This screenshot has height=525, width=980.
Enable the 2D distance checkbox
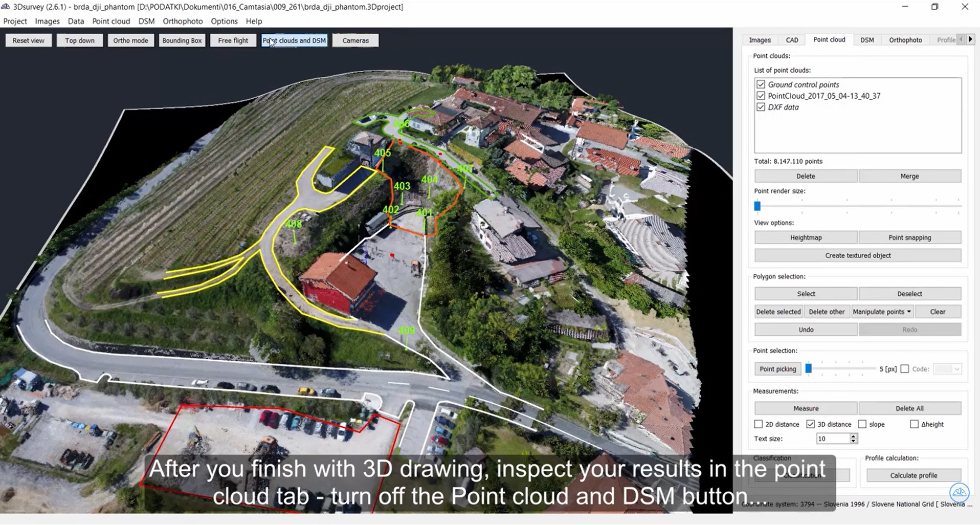coord(759,424)
